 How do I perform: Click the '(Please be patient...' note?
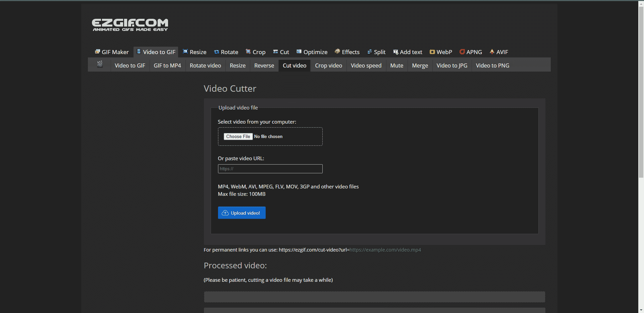tap(268, 280)
